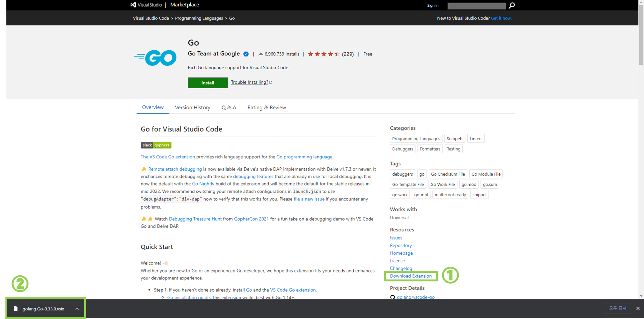Click the star rating icons
Screen dimensions: 644x319
click(324, 54)
